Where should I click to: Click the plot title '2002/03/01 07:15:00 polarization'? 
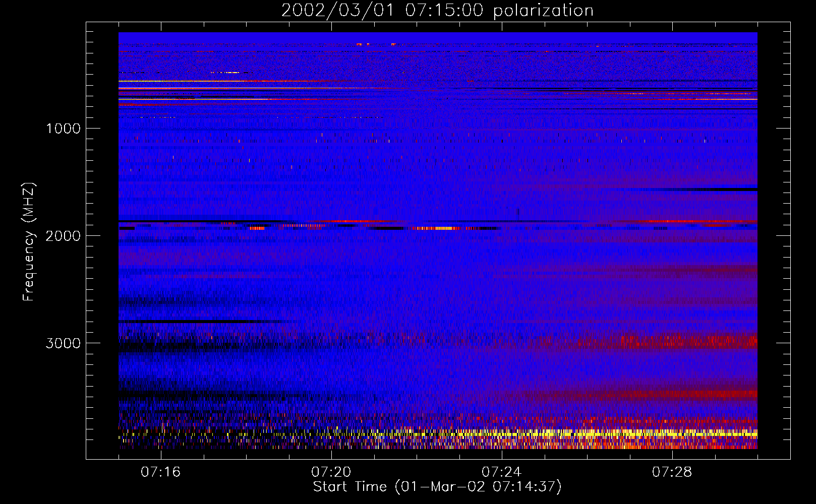(437, 11)
